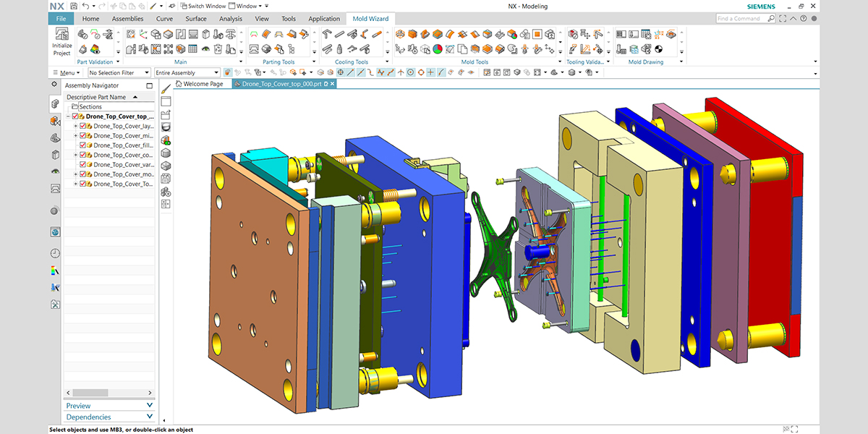
Task: Click the calendar grid icon in Main group
Action: click(x=193, y=49)
